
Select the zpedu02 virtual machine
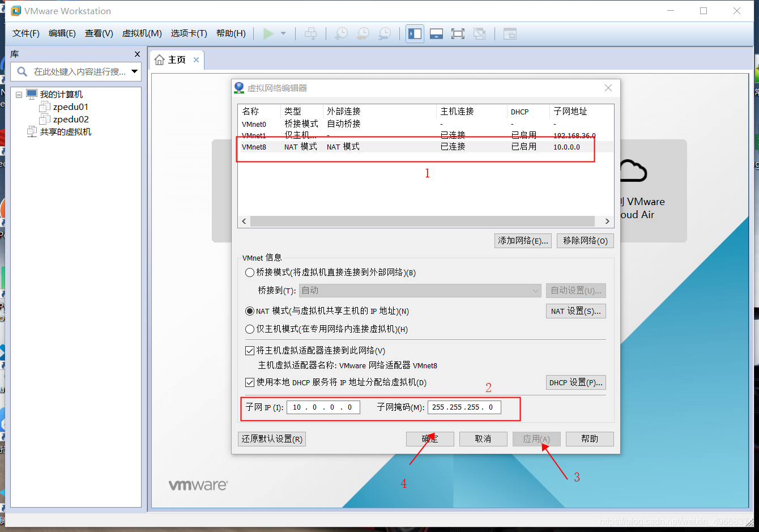(x=71, y=120)
